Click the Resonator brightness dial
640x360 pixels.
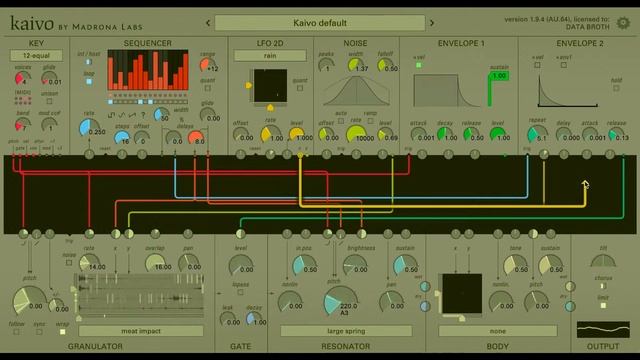354,264
